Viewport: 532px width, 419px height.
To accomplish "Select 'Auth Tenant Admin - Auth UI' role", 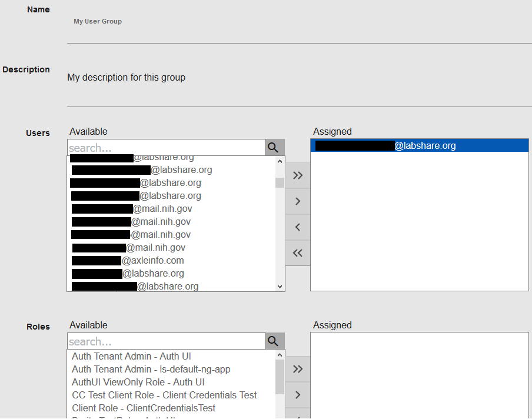I will [171, 356].
